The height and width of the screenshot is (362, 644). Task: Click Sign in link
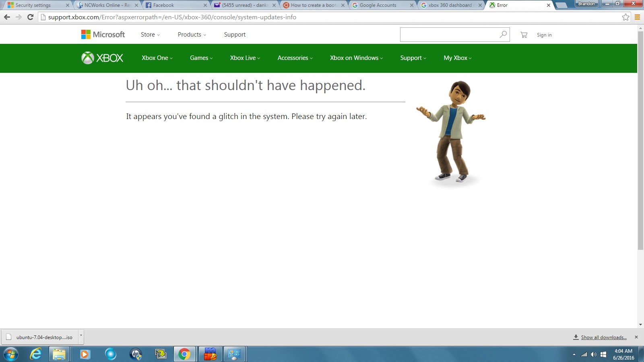coord(544,35)
